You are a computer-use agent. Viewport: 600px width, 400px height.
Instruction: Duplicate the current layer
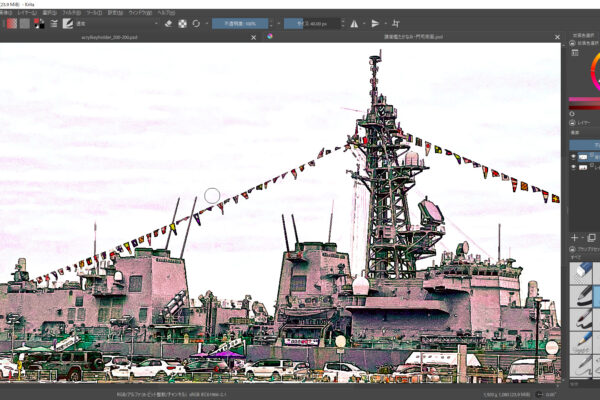click(592, 238)
